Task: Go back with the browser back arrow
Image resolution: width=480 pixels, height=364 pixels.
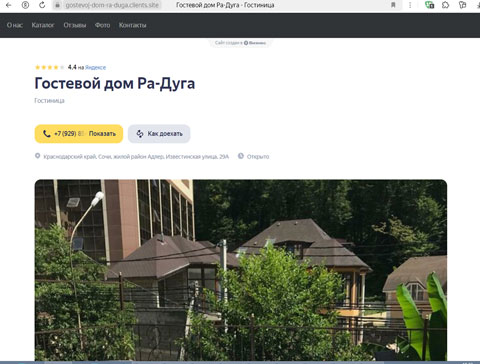Action: (9, 5)
